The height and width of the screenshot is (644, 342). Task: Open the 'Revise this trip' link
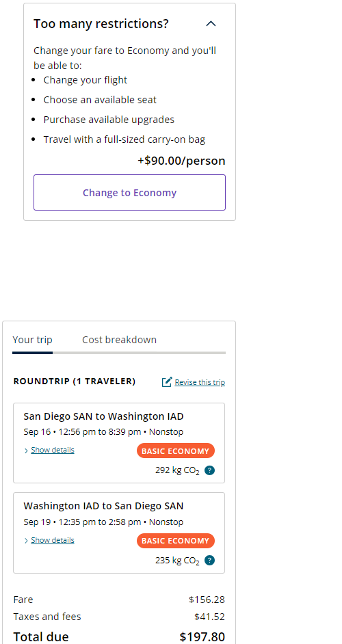coord(200,382)
